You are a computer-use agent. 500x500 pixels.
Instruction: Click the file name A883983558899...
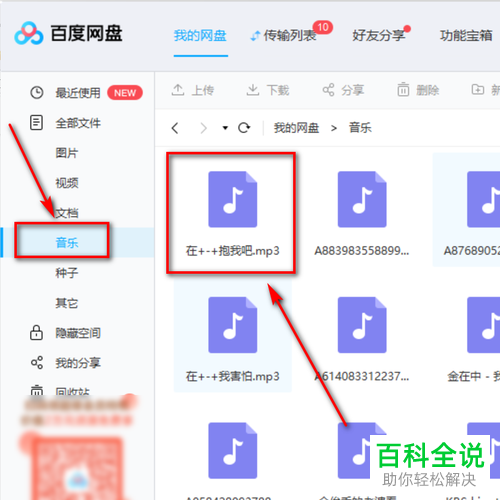pos(362,251)
